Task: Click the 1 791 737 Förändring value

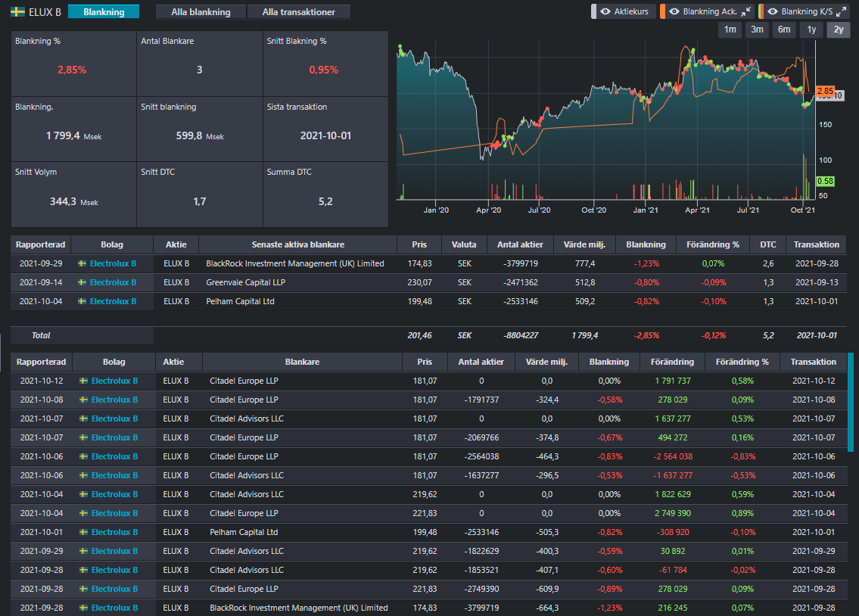Action: [672, 381]
